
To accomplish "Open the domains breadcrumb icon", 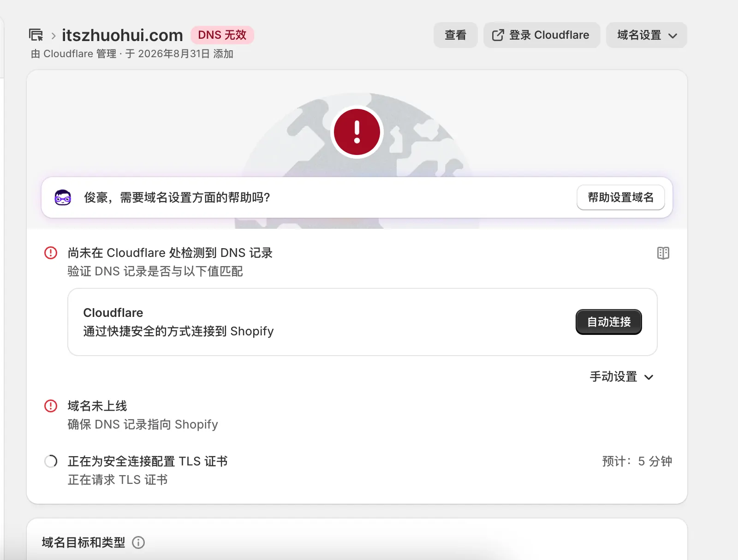I will [x=36, y=35].
